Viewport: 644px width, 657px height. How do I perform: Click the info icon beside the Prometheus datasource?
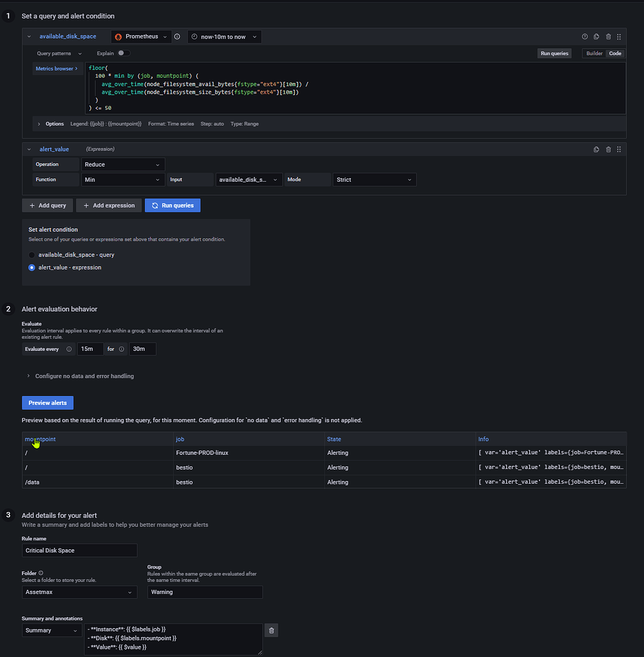pyautogui.click(x=176, y=37)
